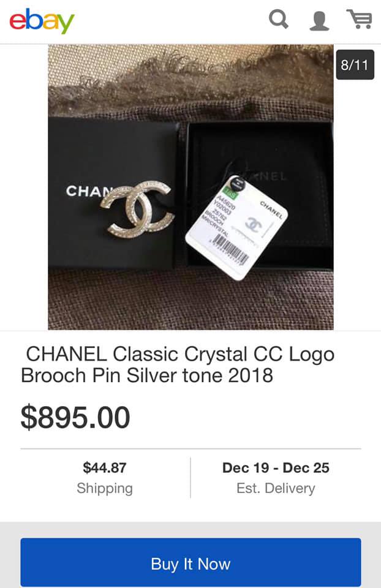
Task: Tap the search magnifier icon
Action: pos(279,19)
